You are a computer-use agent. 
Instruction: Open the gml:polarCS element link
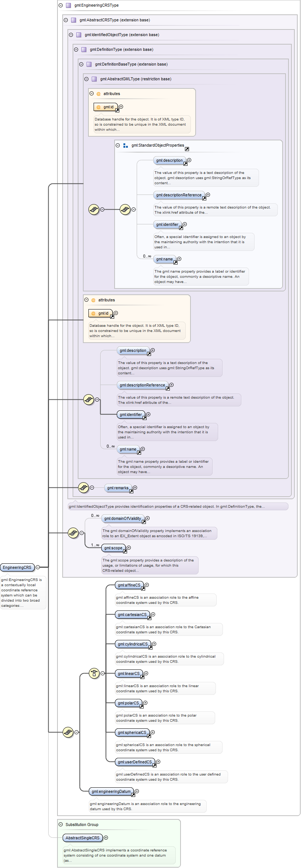pos(141,706)
